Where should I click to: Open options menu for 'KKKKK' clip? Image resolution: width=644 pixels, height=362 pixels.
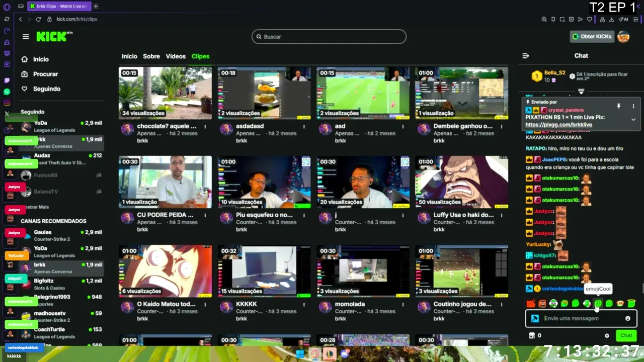[304, 304]
